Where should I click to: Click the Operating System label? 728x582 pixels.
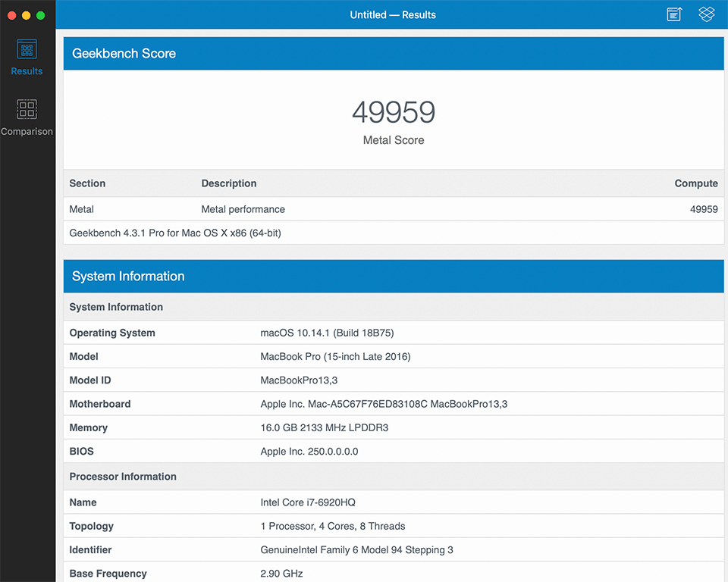112,333
